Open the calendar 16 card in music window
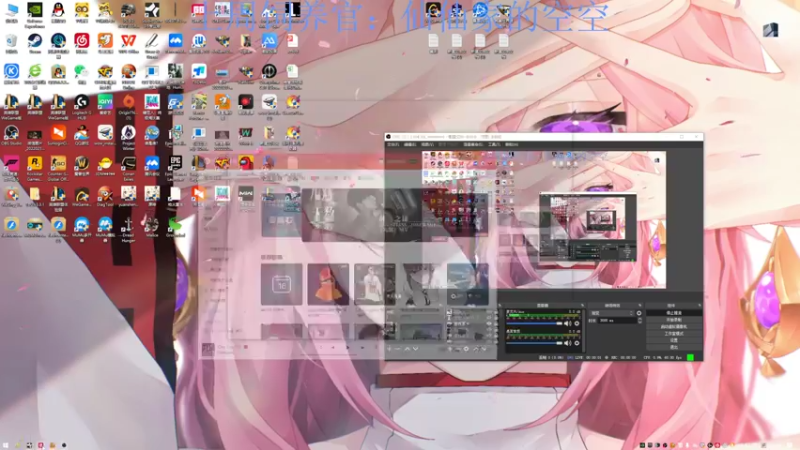The width and height of the screenshot is (800, 450). [281, 284]
